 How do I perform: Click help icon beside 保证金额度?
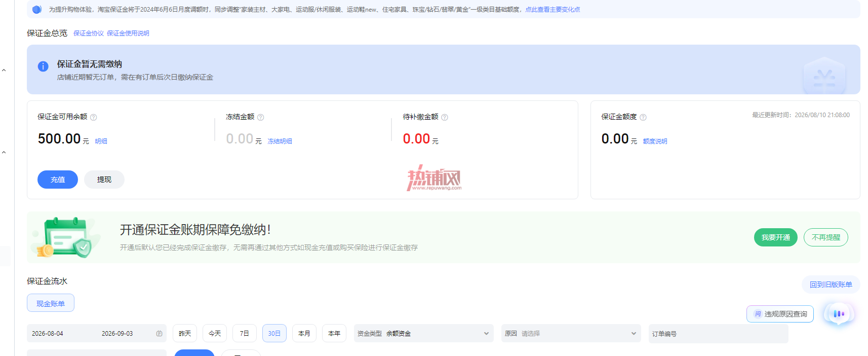click(x=643, y=117)
